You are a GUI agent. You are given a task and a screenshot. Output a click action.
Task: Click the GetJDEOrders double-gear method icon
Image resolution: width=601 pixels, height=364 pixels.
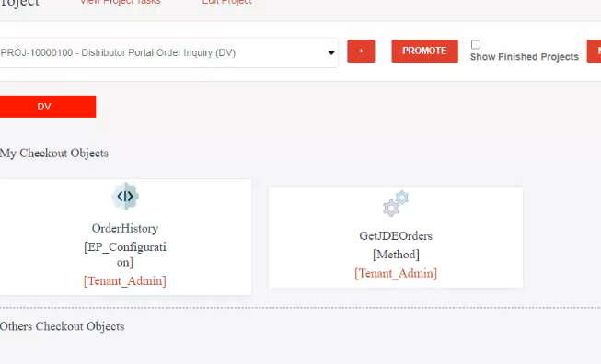click(396, 204)
